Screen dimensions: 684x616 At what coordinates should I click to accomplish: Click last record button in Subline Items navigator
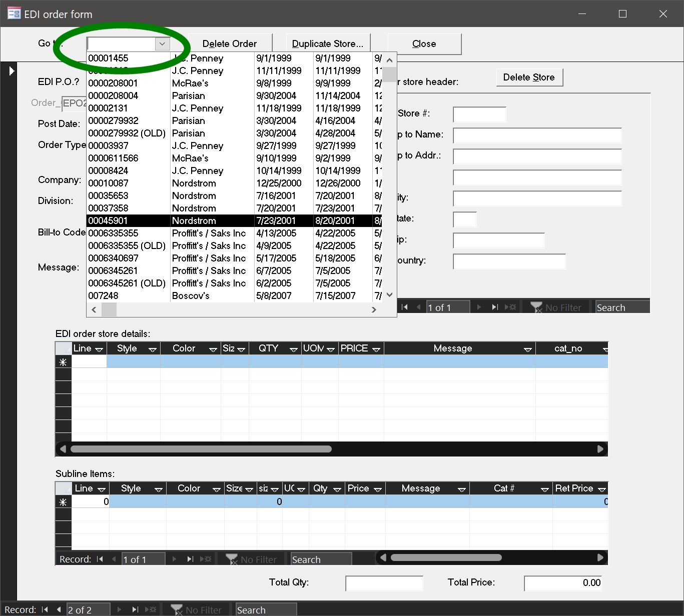(190, 559)
